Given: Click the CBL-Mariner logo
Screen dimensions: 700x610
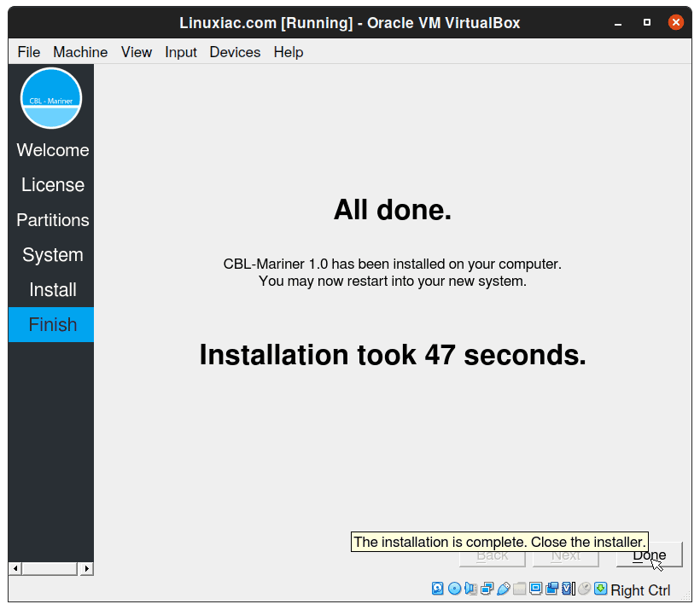Looking at the screenshot, I should 51,98.
